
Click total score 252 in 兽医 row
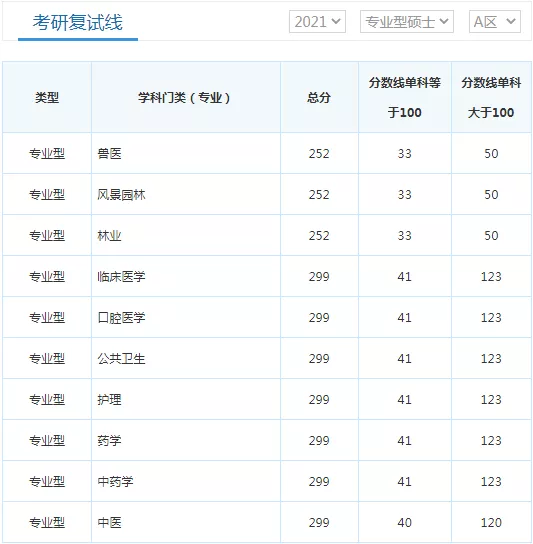pyautogui.click(x=319, y=153)
